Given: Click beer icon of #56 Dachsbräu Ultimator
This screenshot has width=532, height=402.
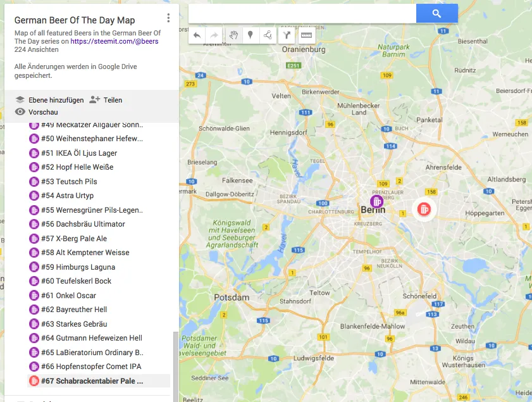Looking at the screenshot, I should tap(34, 224).
